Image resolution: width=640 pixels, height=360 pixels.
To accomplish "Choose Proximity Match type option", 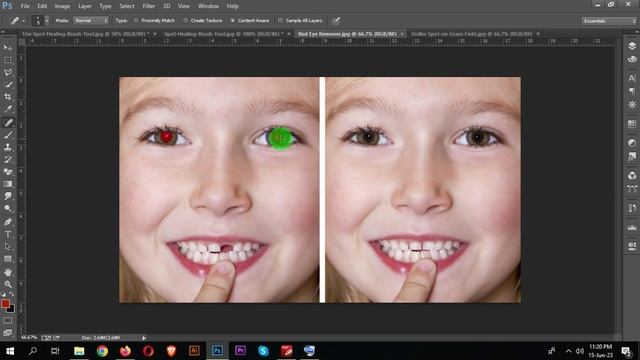I will [x=155, y=20].
